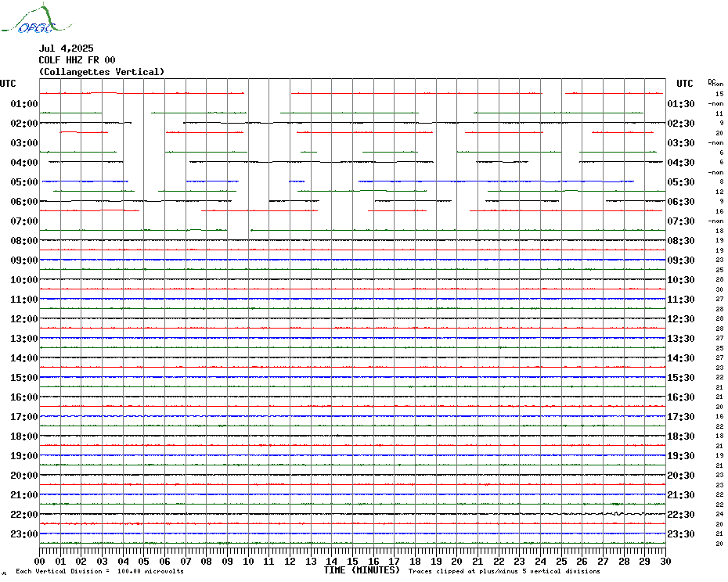Click the '03:30' half-hour label
The height and width of the screenshot is (582, 728).
coord(681,143)
